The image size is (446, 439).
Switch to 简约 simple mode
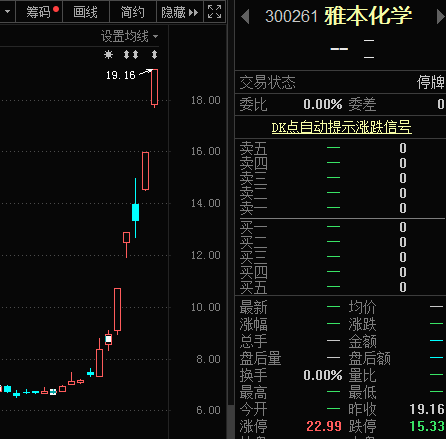(x=133, y=12)
